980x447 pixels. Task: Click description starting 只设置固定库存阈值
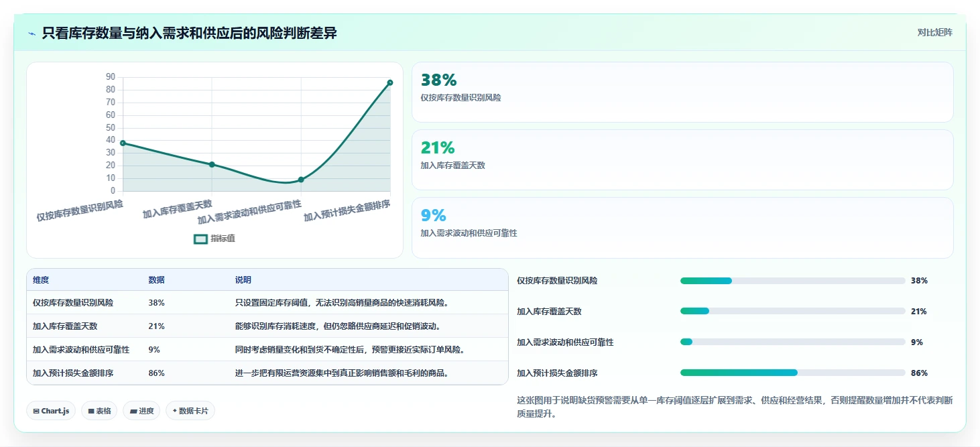[341, 303]
